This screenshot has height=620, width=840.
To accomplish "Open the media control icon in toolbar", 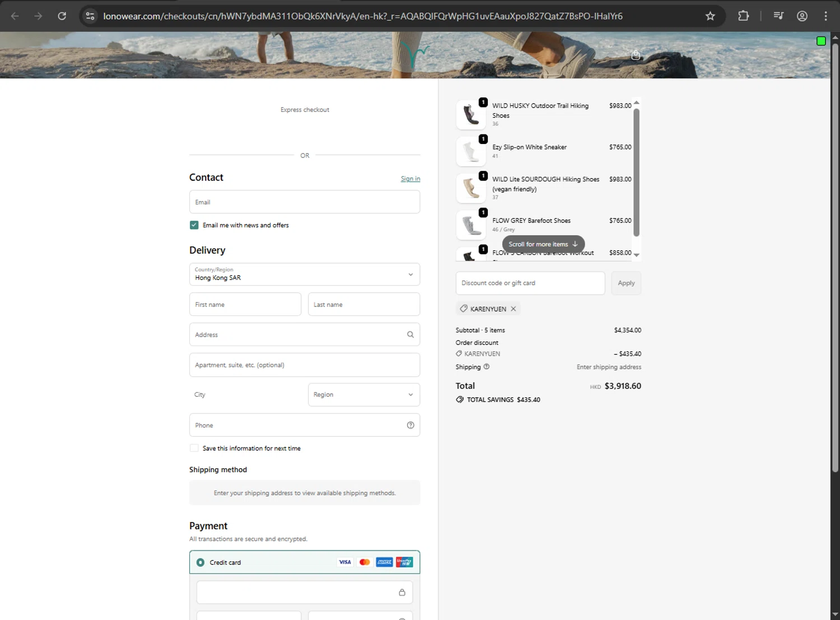I will (778, 16).
